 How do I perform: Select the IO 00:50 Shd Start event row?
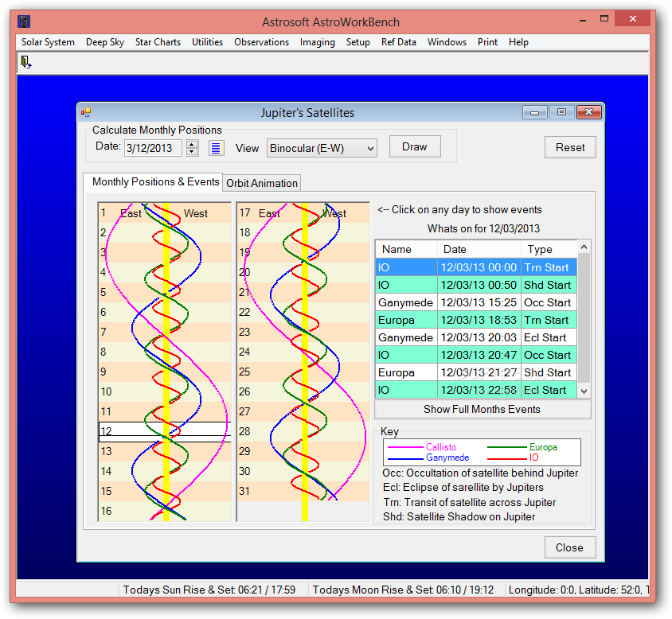tap(476, 285)
